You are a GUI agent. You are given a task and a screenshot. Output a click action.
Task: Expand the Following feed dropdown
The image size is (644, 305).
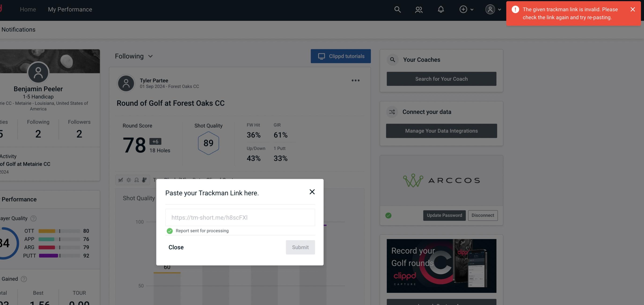pos(134,56)
